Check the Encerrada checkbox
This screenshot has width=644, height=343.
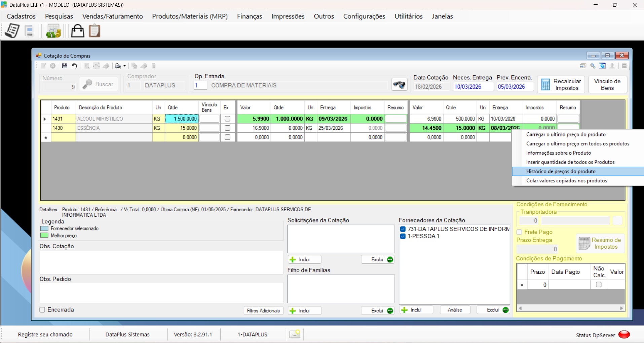[x=42, y=310]
